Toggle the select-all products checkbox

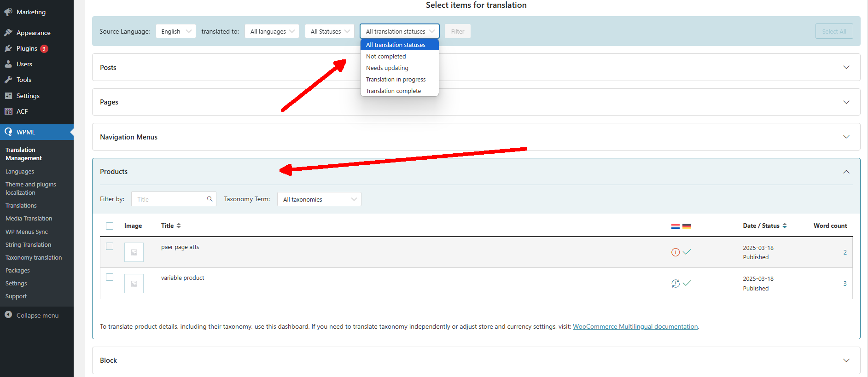point(110,226)
